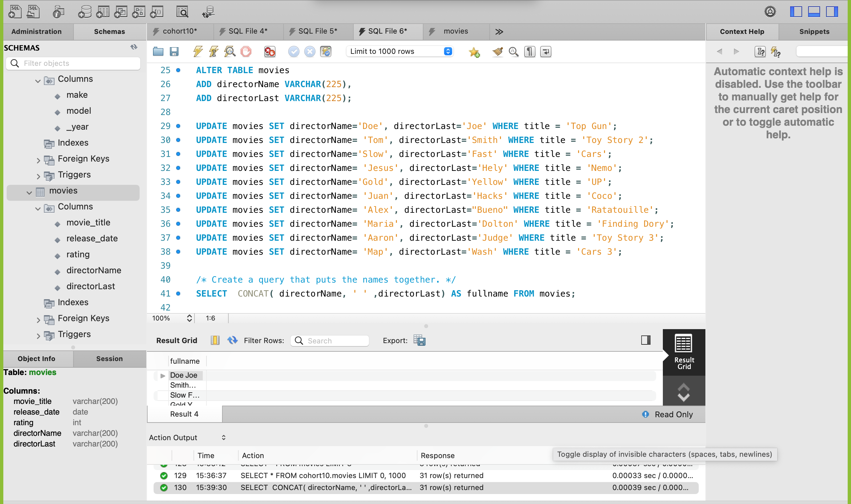Focus the Filter Rows search field

tap(329, 341)
